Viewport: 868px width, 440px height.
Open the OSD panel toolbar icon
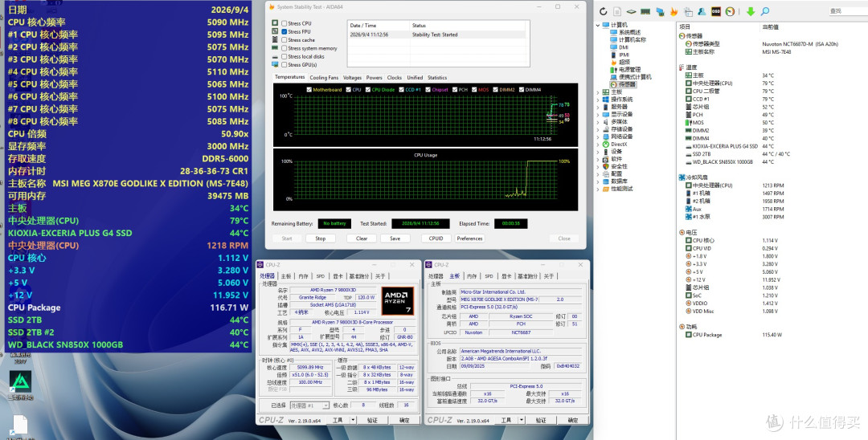point(716,11)
